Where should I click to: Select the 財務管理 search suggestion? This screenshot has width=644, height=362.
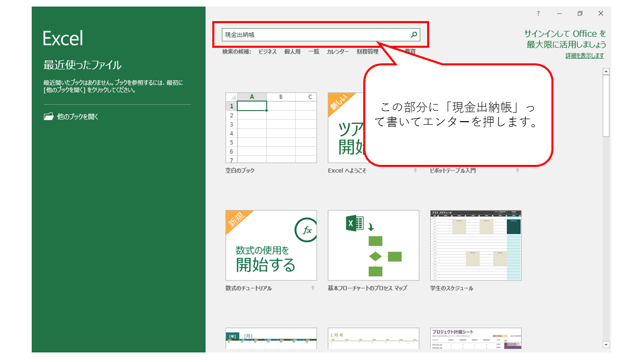tap(367, 52)
